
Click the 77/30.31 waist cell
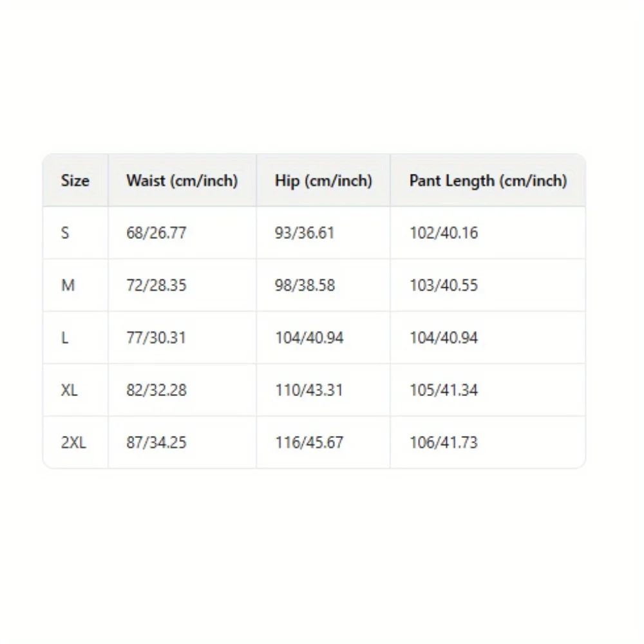click(x=156, y=338)
